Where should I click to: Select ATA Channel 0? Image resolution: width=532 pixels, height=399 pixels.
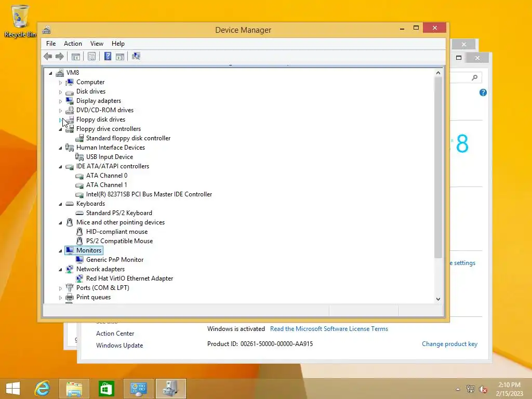tap(107, 176)
